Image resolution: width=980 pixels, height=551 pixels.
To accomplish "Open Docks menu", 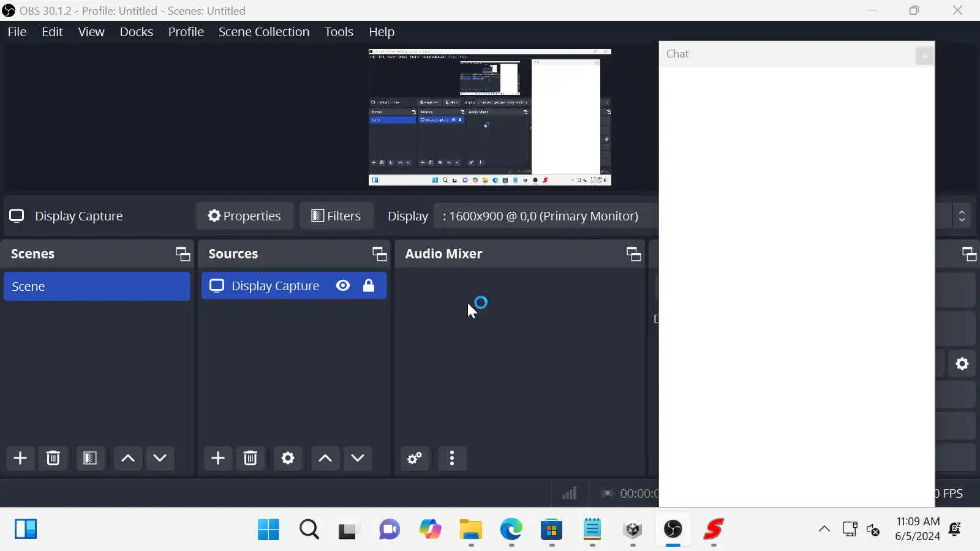I will point(137,32).
